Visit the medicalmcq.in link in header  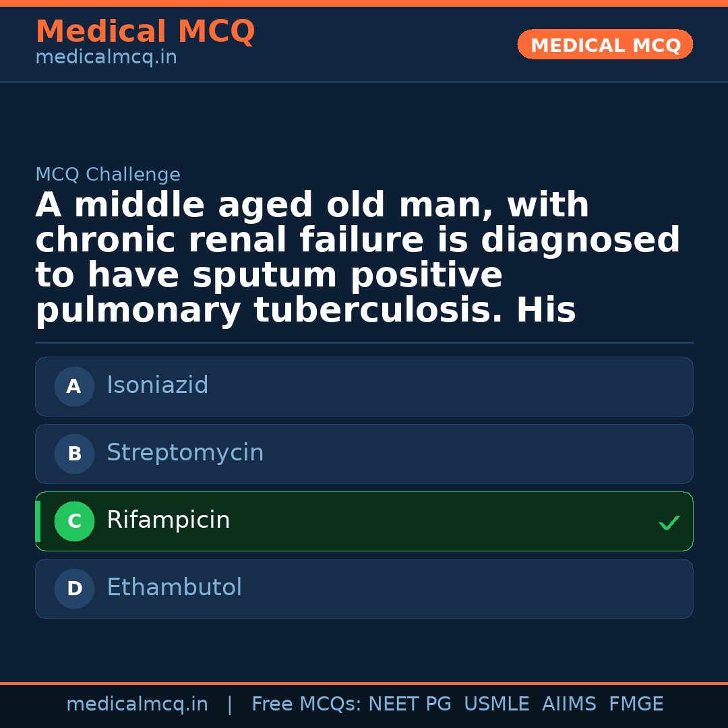coord(106,58)
